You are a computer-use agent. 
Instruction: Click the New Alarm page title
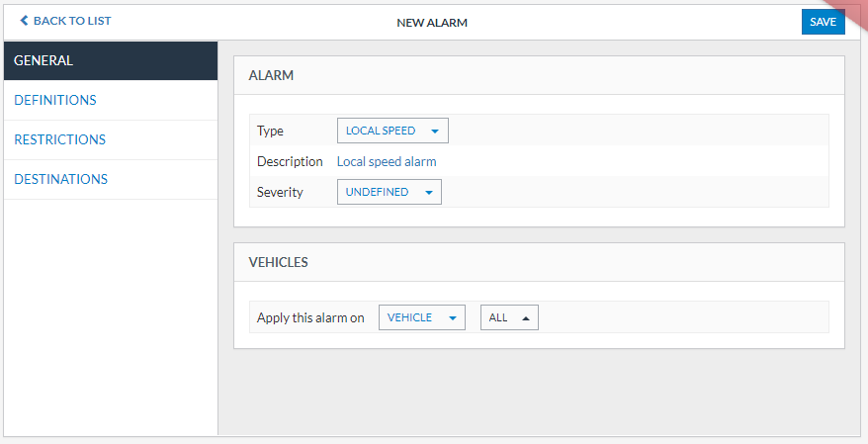[x=432, y=22]
